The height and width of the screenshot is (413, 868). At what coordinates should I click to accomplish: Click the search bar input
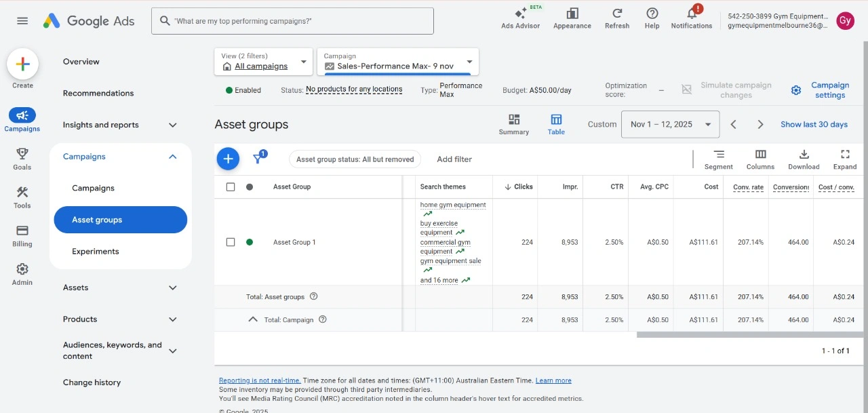tap(292, 21)
